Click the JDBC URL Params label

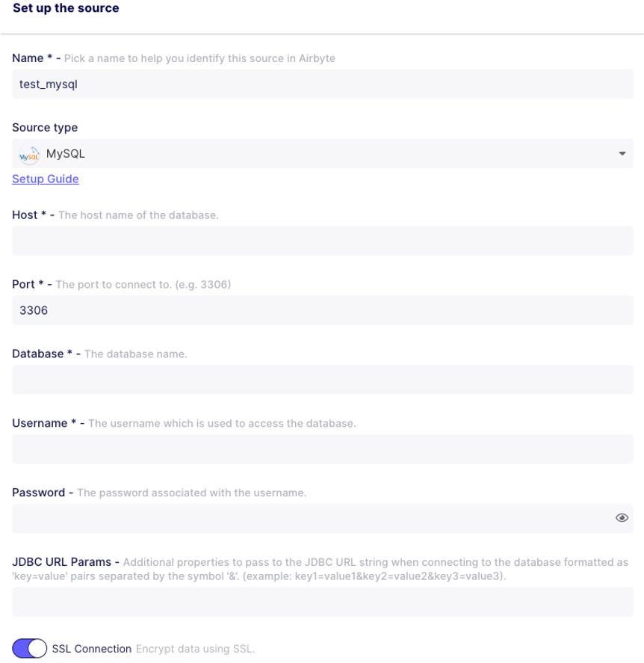(61, 562)
